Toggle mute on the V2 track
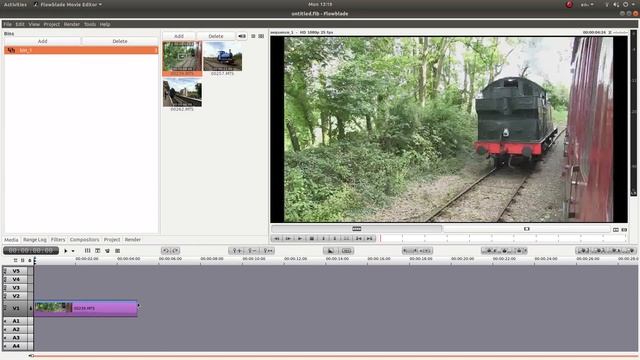This screenshot has height=360, width=640. 5,296
